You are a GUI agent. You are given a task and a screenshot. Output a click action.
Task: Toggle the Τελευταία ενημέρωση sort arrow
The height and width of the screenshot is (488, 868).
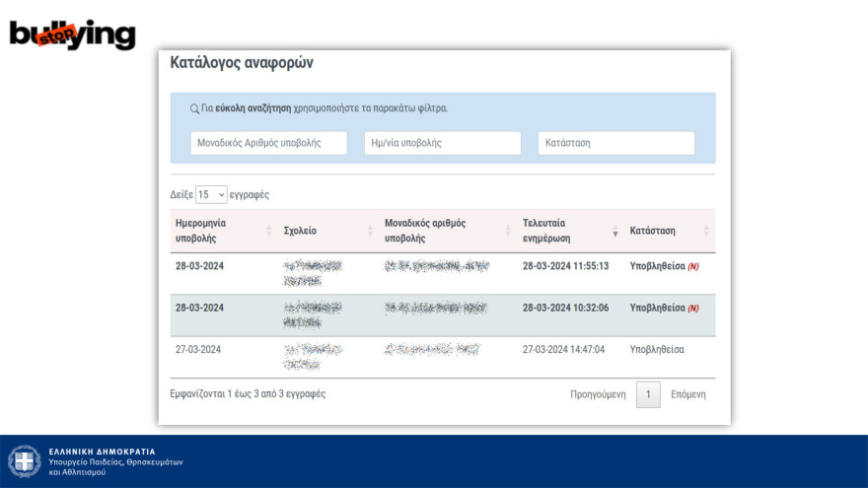pyautogui.click(x=615, y=231)
